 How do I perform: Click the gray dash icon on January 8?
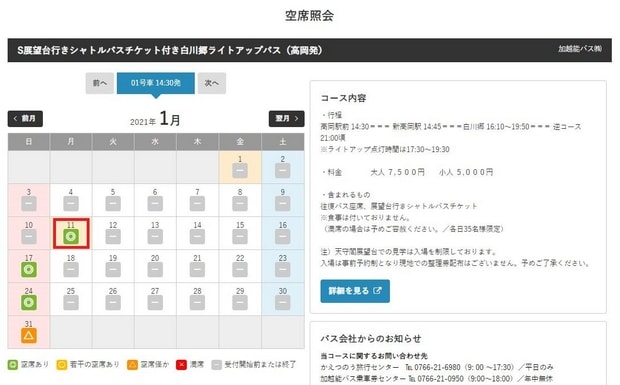(x=240, y=204)
